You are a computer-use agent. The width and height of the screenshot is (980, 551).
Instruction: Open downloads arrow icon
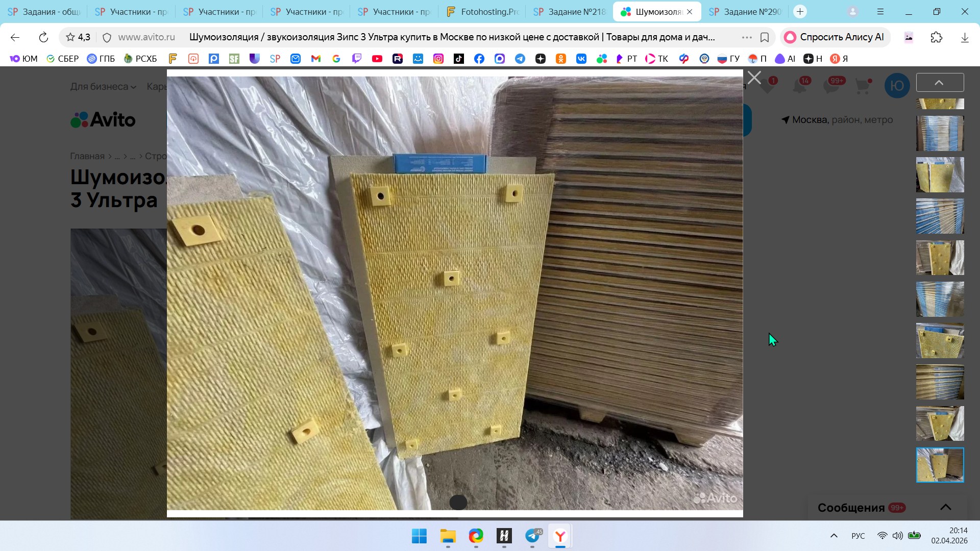pyautogui.click(x=964, y=37)
